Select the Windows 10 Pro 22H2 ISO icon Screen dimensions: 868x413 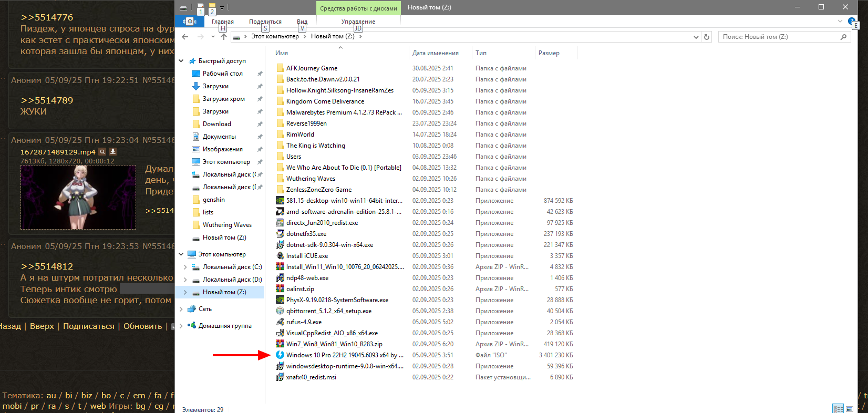pos(280,355)
